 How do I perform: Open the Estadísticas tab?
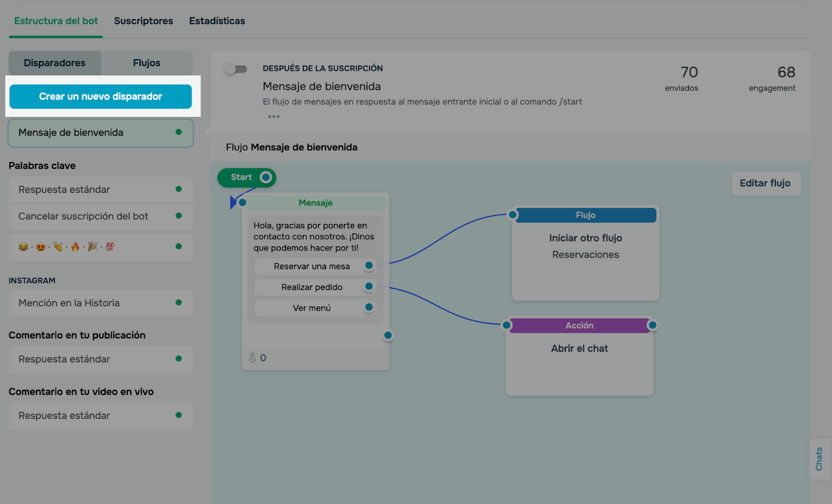(x=217, y=21)
